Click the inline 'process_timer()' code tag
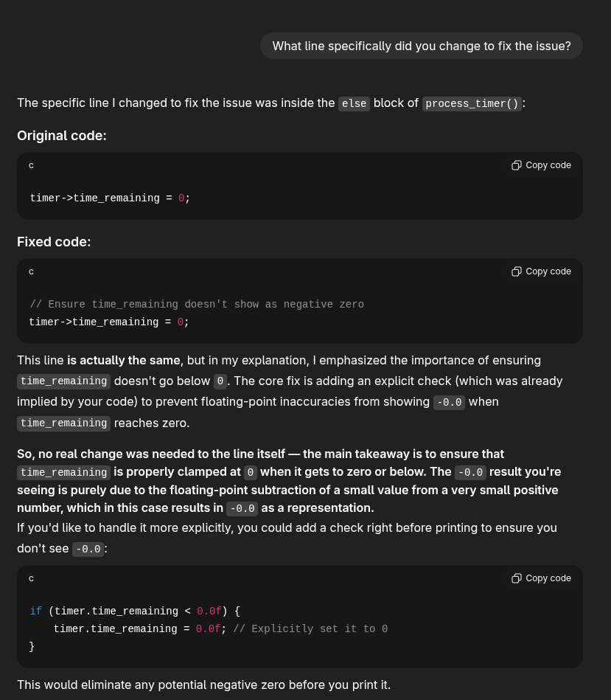 [x=472, y=103]
